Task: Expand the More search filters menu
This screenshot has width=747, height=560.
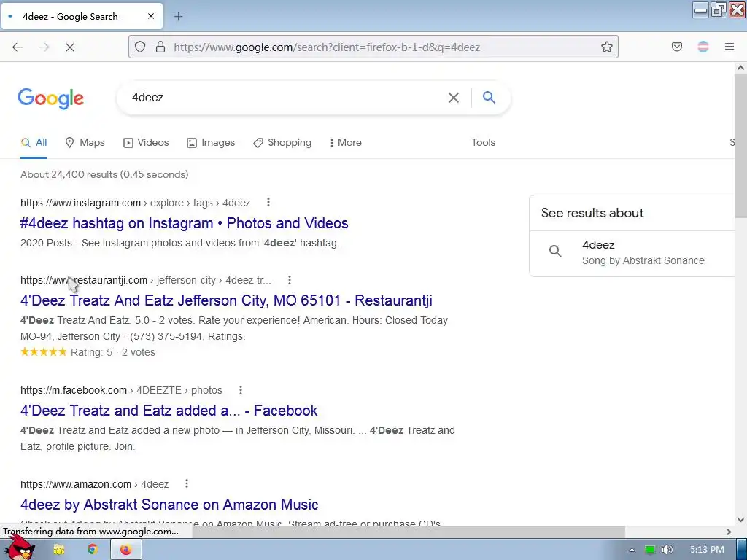Action: coord(345,142)
